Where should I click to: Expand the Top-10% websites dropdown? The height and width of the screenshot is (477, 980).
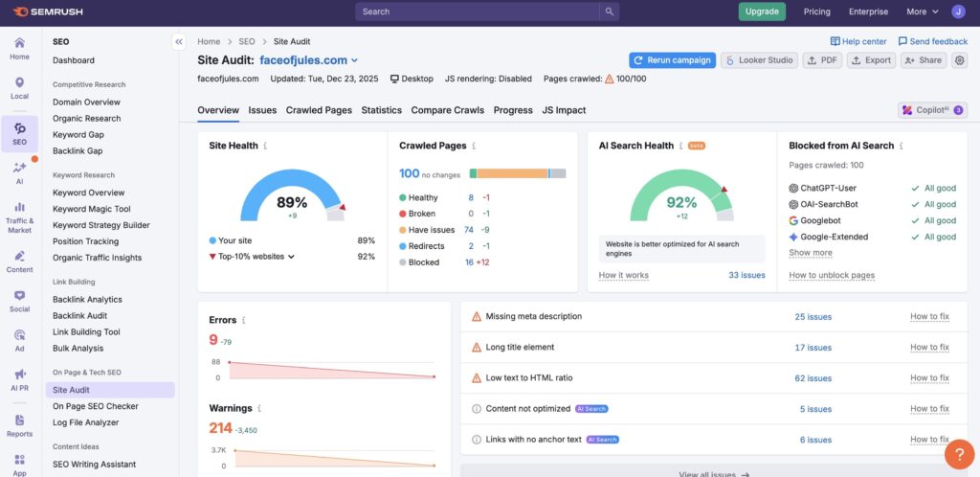point(291,257)
